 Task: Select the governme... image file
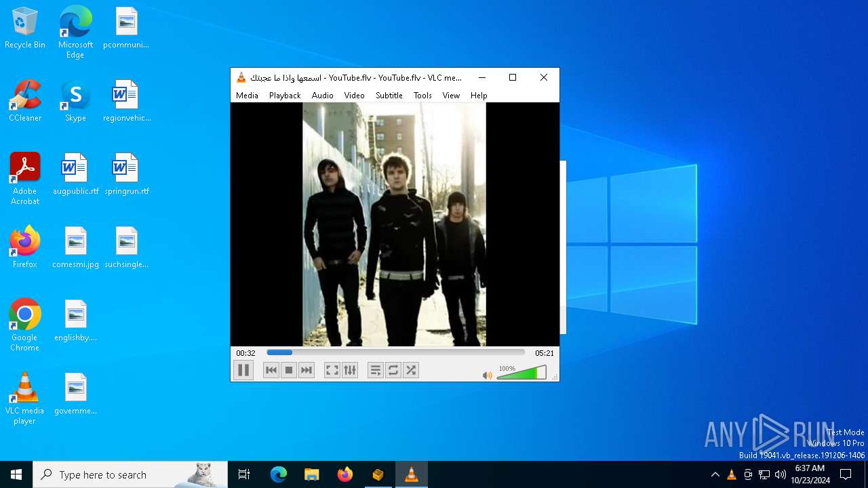75,394
